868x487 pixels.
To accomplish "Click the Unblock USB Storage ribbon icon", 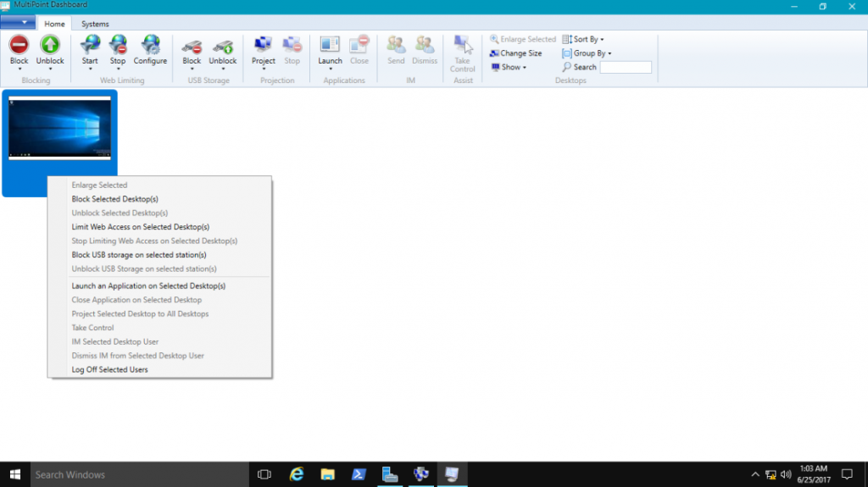I will 223,46.
